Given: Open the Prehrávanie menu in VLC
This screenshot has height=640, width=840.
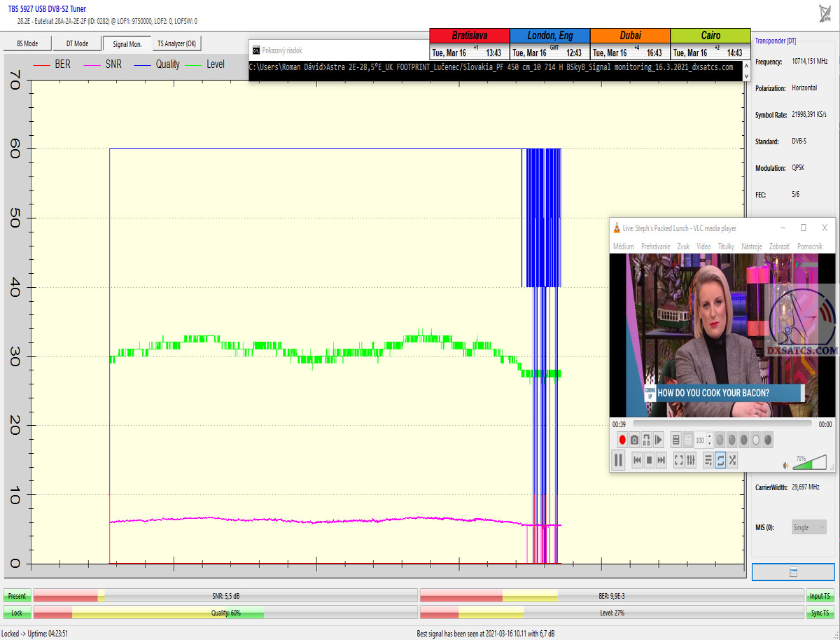Looking at the screenshot, I should (655, 246).
